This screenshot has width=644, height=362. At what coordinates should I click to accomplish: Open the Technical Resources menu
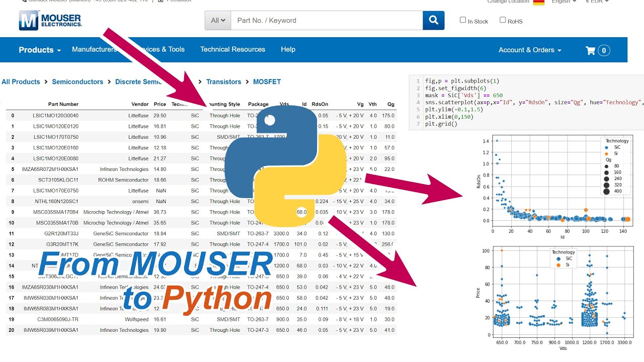pos(232,49)
